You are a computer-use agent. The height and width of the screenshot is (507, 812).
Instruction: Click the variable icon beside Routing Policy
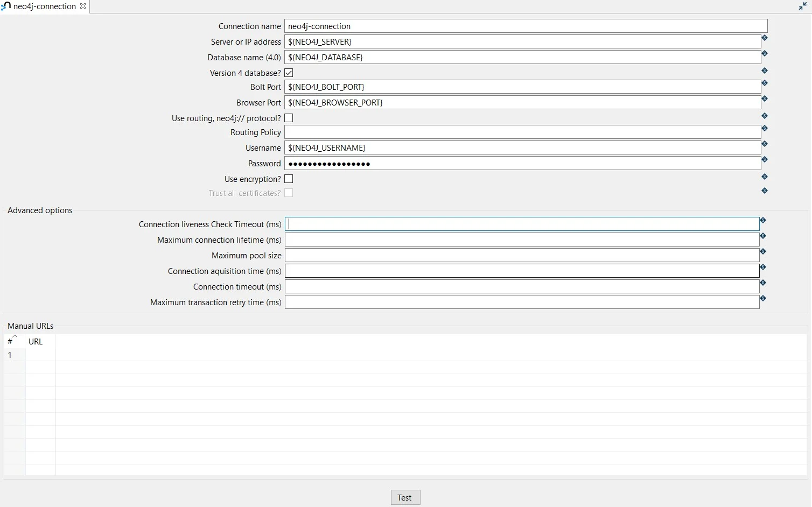coord(764,129)
